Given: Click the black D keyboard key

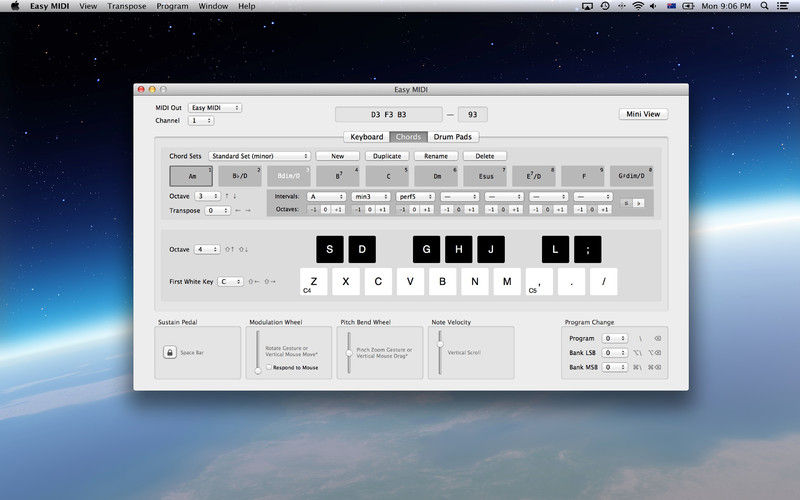Looking at the screenshot, I should 362,249.
